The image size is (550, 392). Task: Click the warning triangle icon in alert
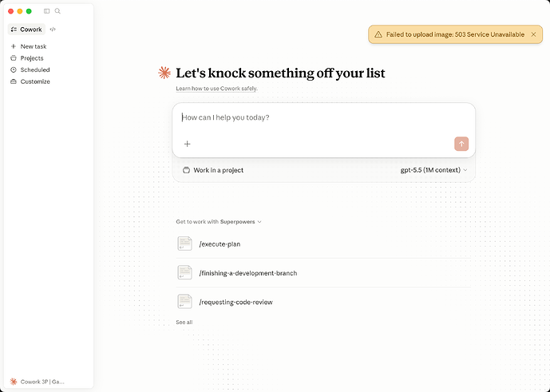pos(378,34)
